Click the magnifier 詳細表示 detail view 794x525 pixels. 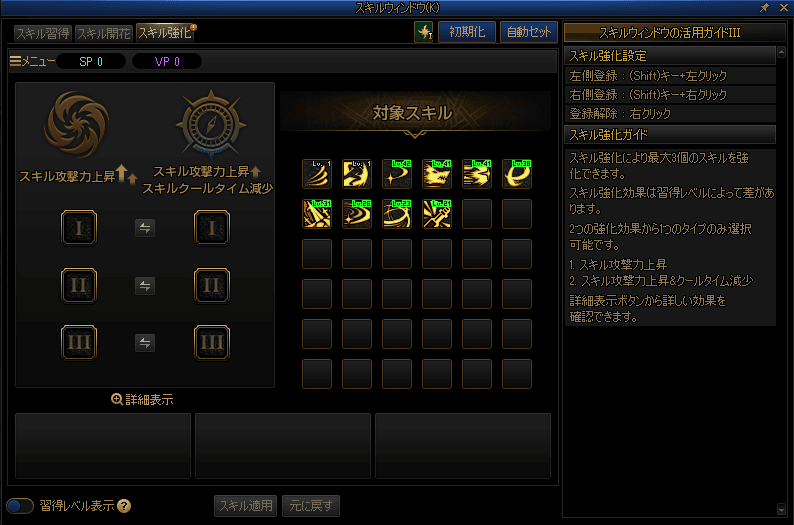[x=142, y=399]
